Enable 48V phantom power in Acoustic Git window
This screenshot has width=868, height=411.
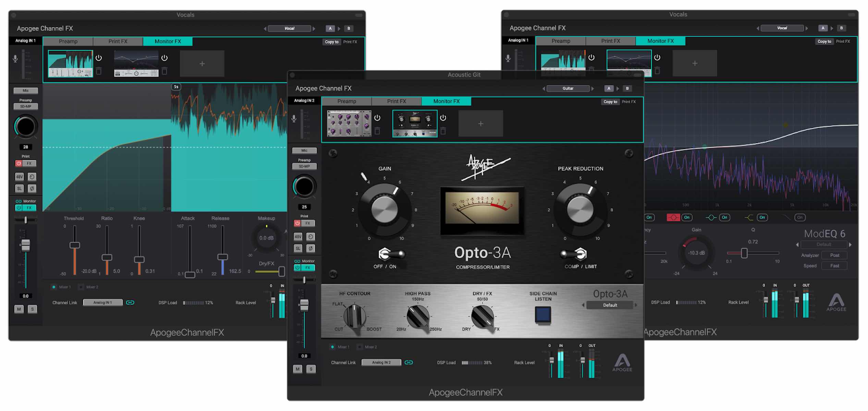coord(298,237)
